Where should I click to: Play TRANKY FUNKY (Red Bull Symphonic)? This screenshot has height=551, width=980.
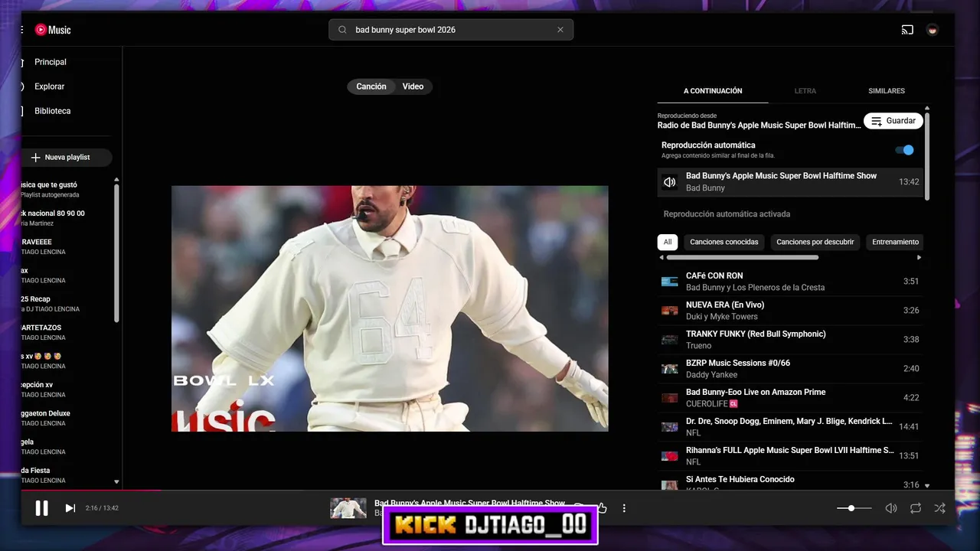pyautogui.click(x=790, y=340)
